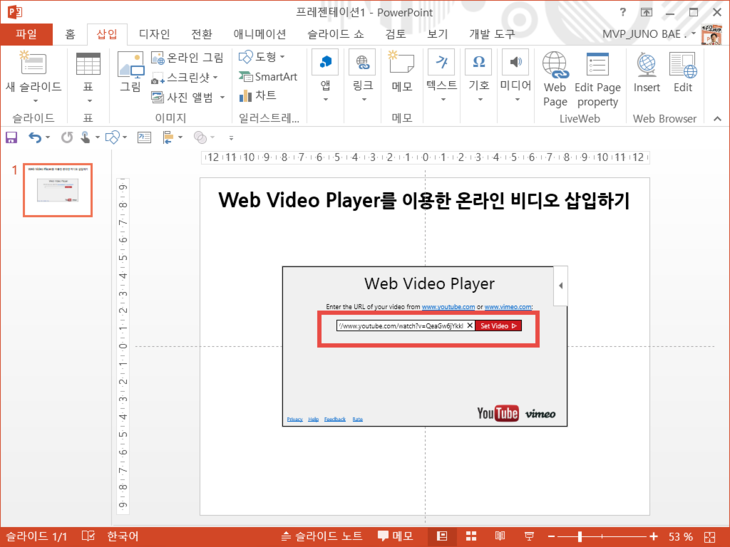
Task: Customize Quick Access Toolbar dropdown
Action: [x=231, y=138]
